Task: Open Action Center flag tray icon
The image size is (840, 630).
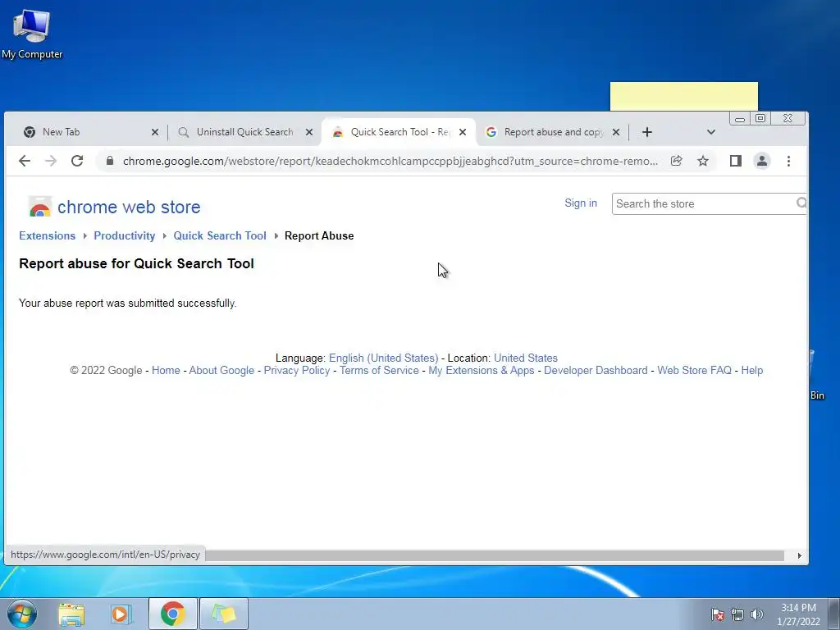Action: click(x=718, y=614)
